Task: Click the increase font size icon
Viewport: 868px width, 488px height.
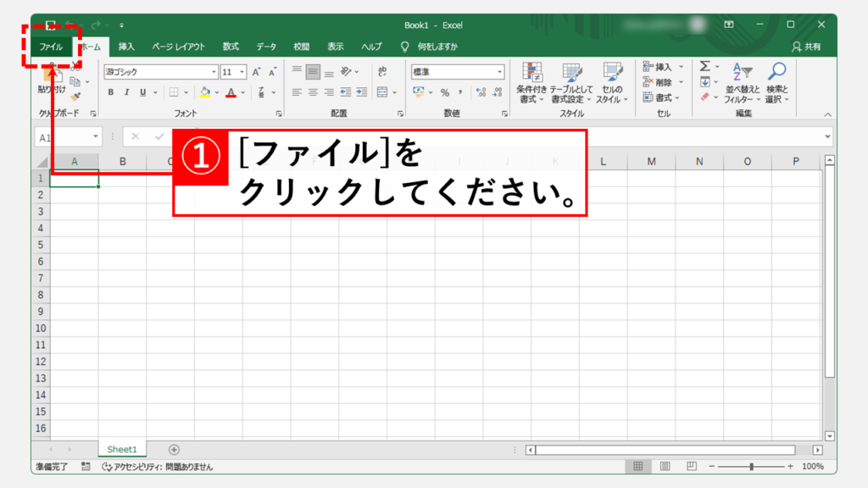Action: tap(256, 72)
